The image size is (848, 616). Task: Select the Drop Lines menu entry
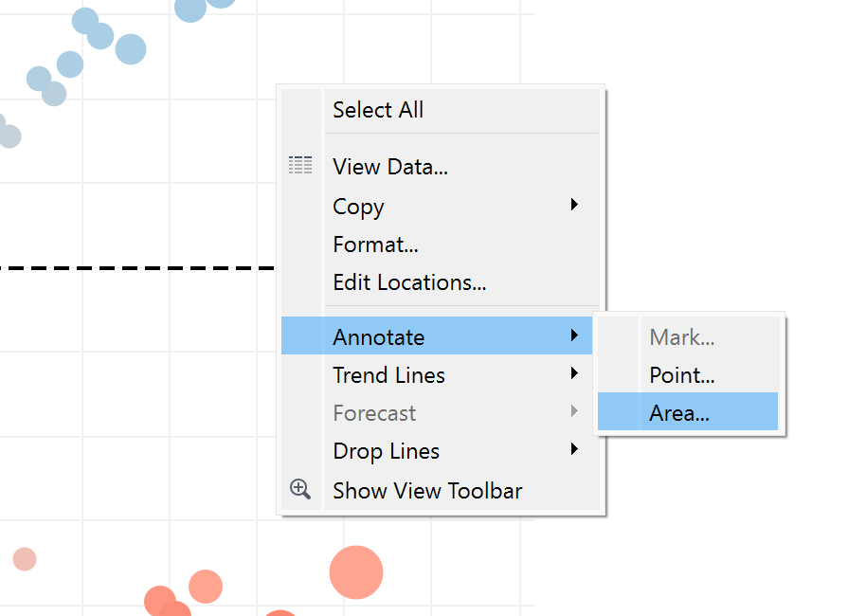click(386, 451)
